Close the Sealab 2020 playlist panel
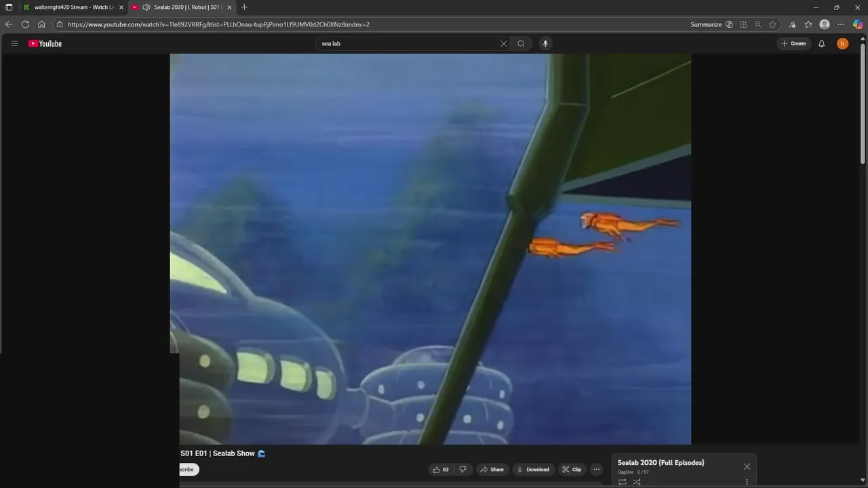 tap(747, 466)
